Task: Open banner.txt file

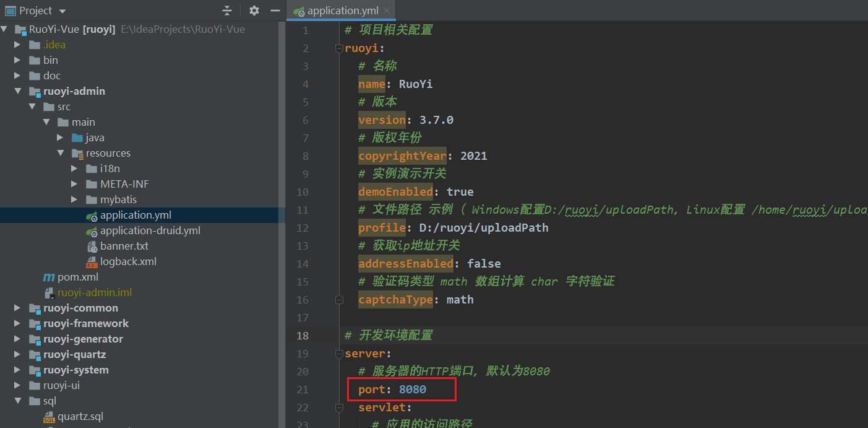Action: coord(124,246)
